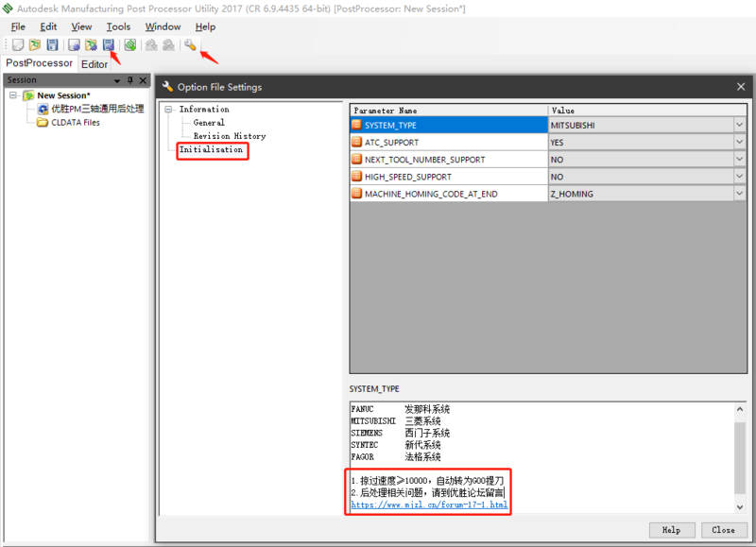
Task: Click the Parameter Name column header
Action: [449, 111]
